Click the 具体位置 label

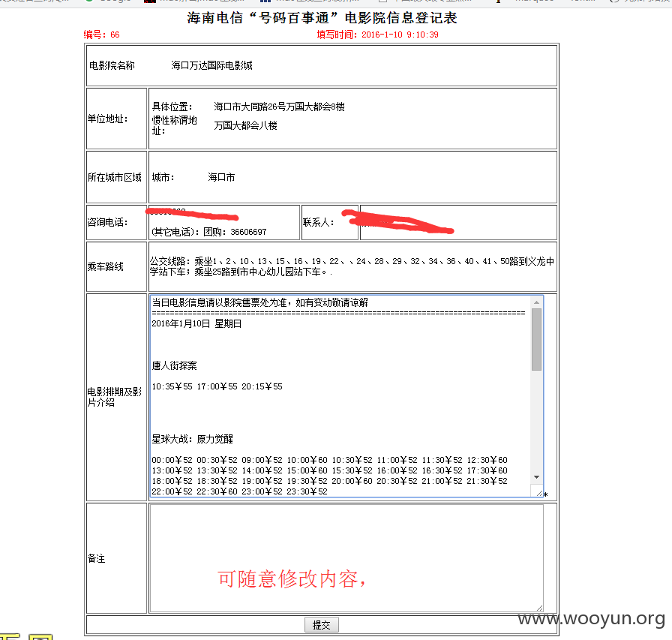click(x=172, y=107)
